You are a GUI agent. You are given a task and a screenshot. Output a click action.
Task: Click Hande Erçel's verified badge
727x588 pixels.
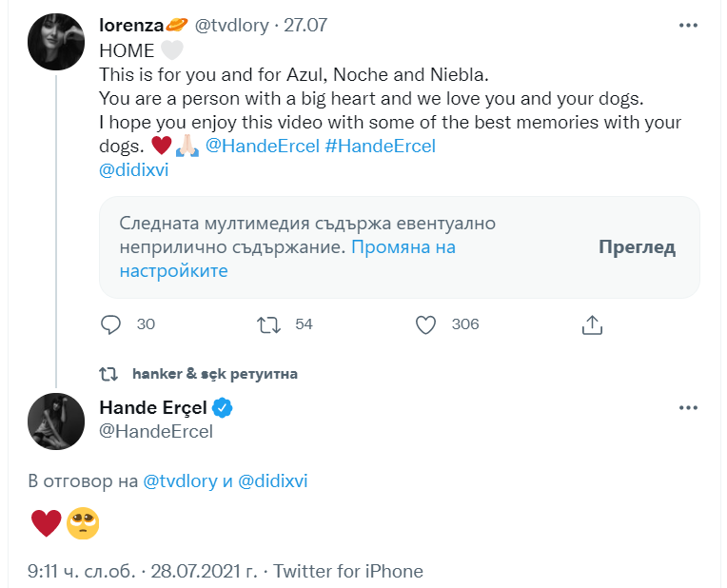click(223, 408)
